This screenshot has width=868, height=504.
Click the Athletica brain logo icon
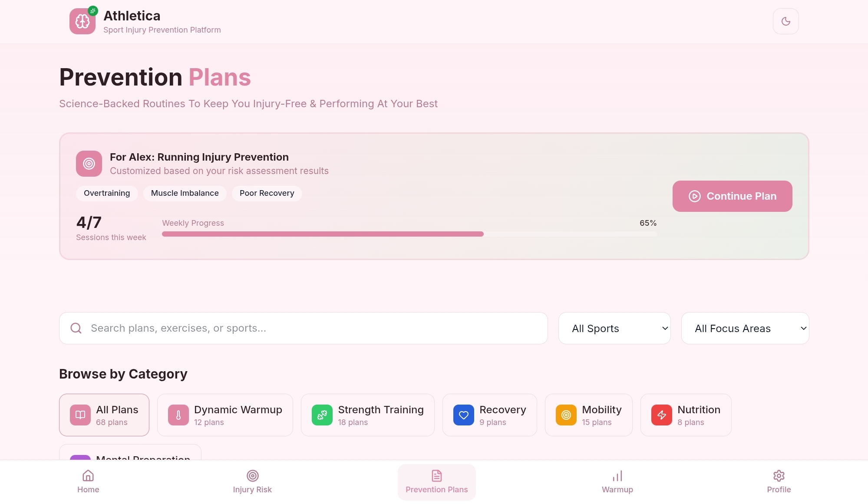coord(83,21)
